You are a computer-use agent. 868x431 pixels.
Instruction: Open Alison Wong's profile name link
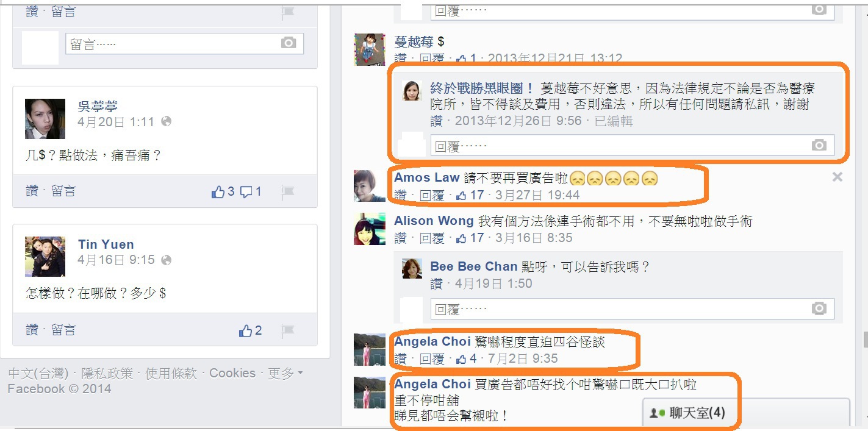coord(434,221)
